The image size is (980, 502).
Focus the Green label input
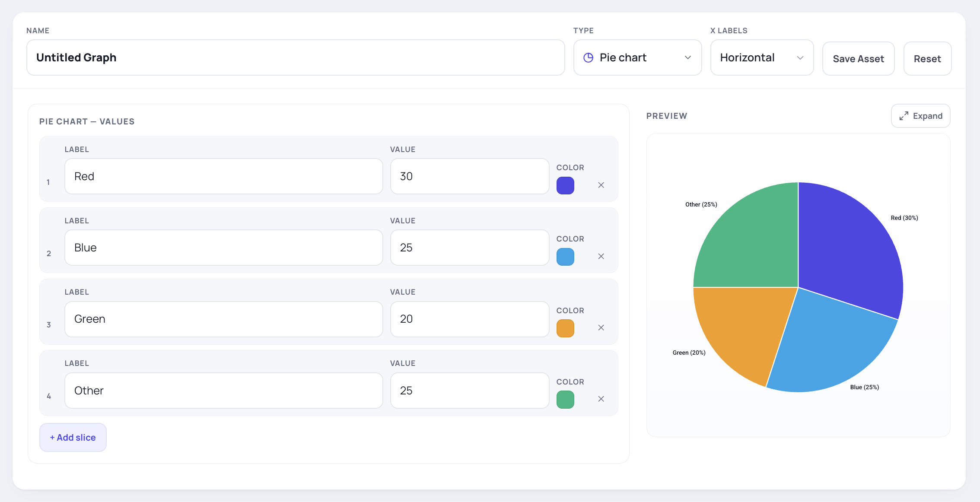tap(224, 319)
